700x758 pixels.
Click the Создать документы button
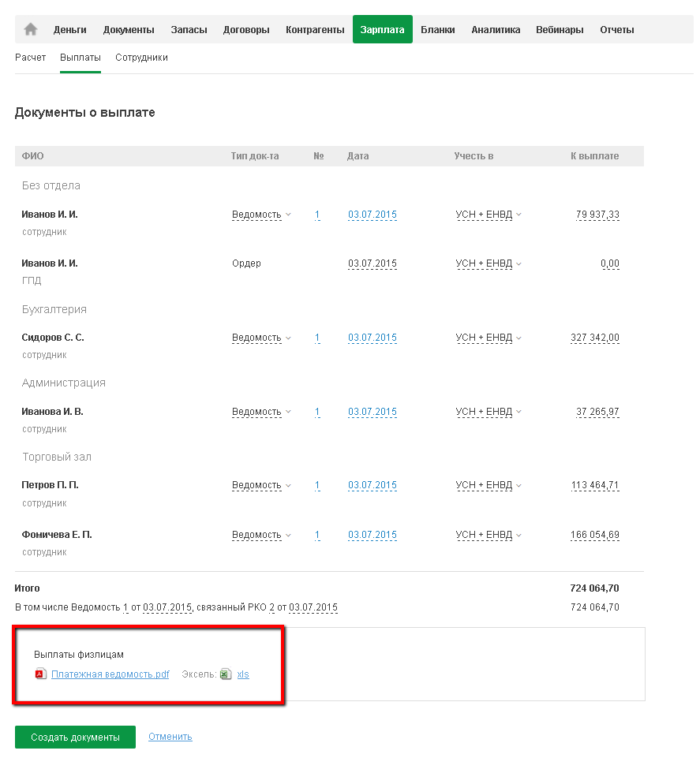tap(75, 737)
